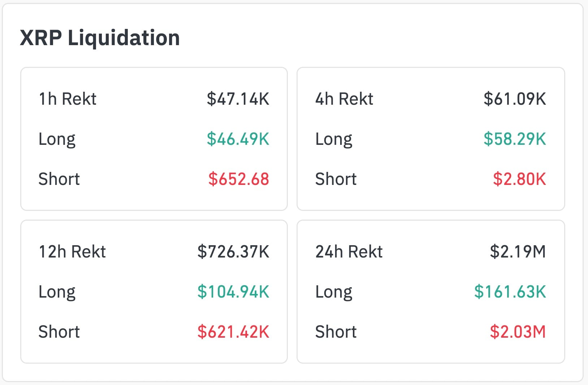Screen dimensions: 588x385
Task: Click the 24h Rekt total $2.19M
Action: (518, 252)
